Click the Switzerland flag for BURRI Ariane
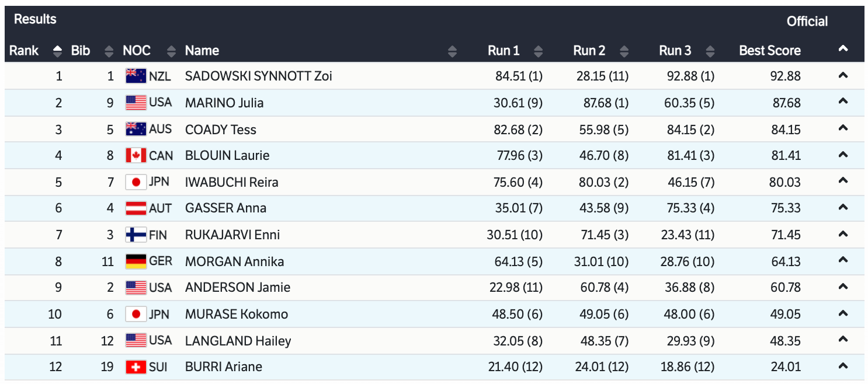 pyautogui.click(x=136, y=367)
